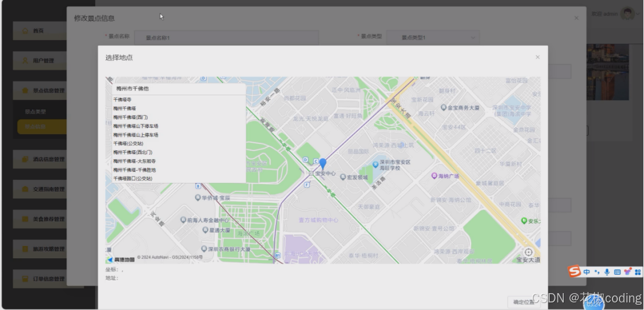Open 首页 in the sidebar
The height and width of the screenshot is (310, 644).
40,31
